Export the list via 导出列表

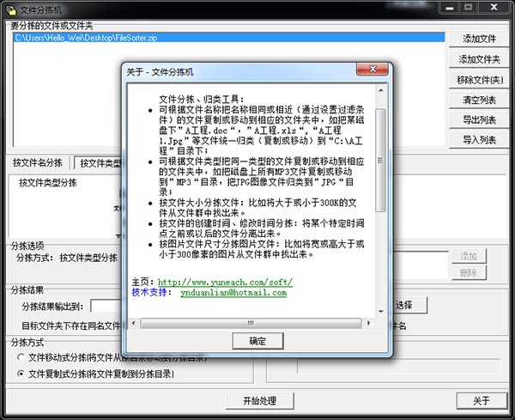click(479, 120)
